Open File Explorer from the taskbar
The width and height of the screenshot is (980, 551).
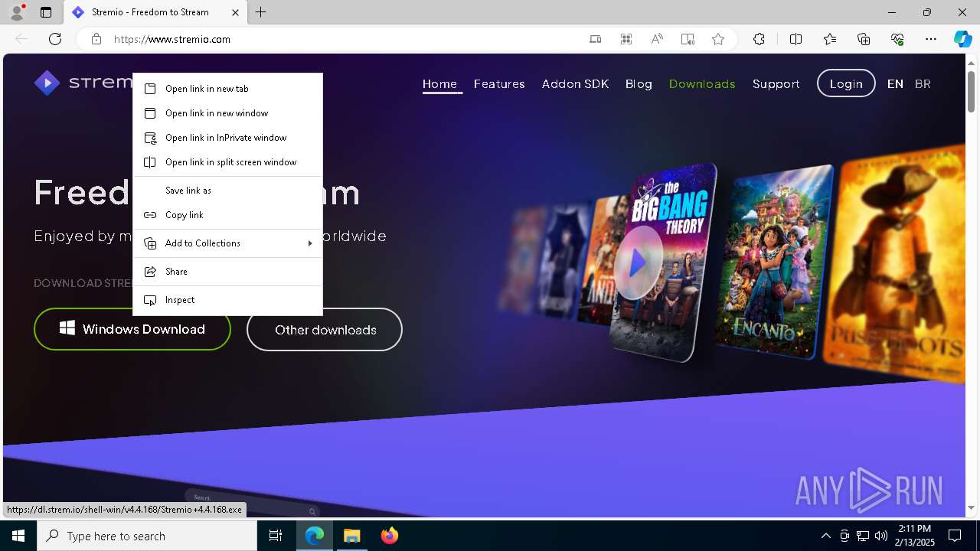[x=351, y=536]
